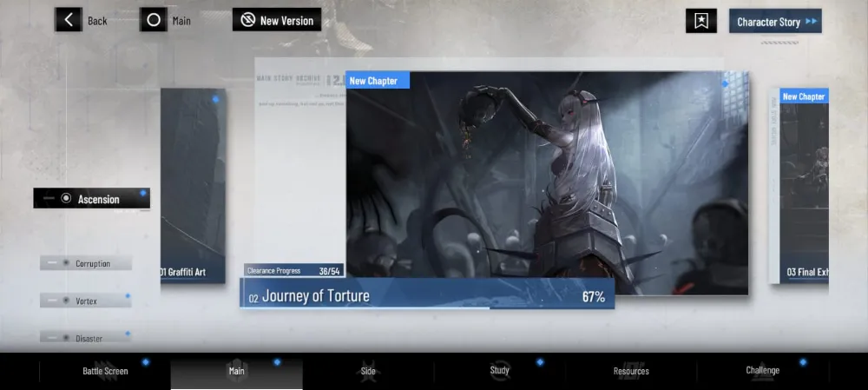This screenshot has height=390, width=868.
Task: Click the Back arrow icon
Action: (68, 20)
